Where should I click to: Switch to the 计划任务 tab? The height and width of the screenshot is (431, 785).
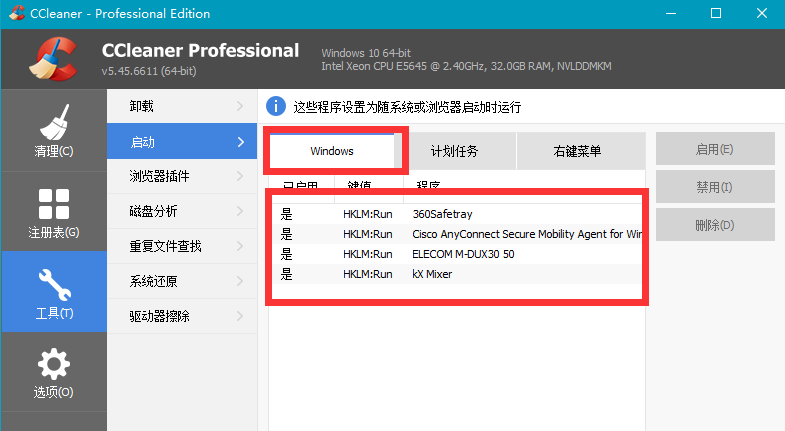[455, 151]
